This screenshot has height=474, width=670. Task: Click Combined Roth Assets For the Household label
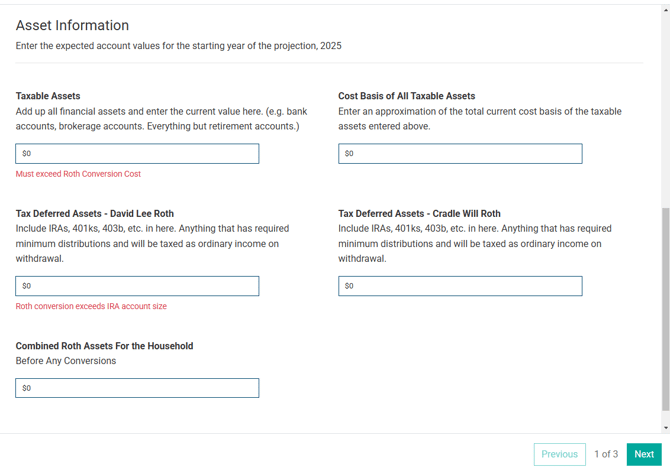pyautogui.click(x=104, y=346)
